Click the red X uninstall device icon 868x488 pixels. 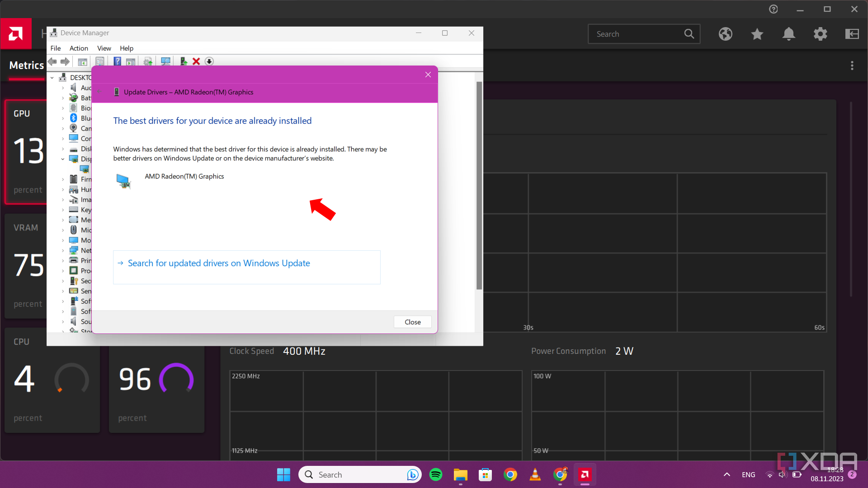coord(196,61)
